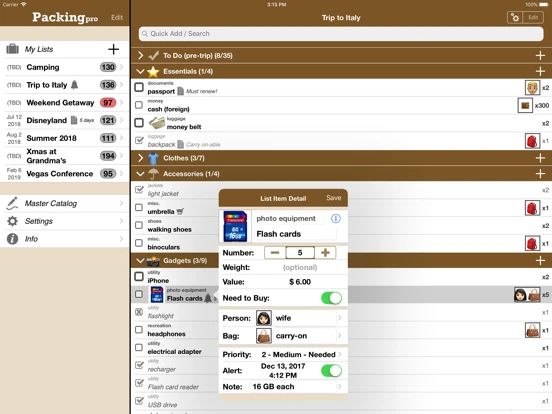Screen dimensions: 552x414
Task: Save the List Item Detail
Action: (x=333, y=198)
